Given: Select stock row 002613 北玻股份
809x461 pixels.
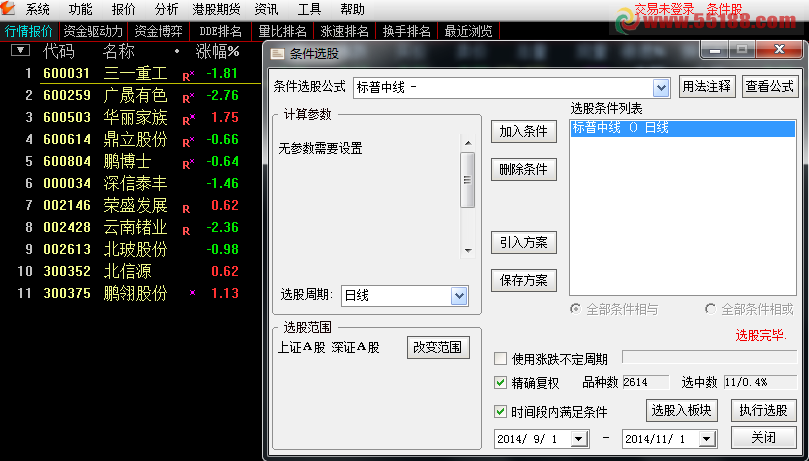Looking at the screenshot, I should 132,249.
